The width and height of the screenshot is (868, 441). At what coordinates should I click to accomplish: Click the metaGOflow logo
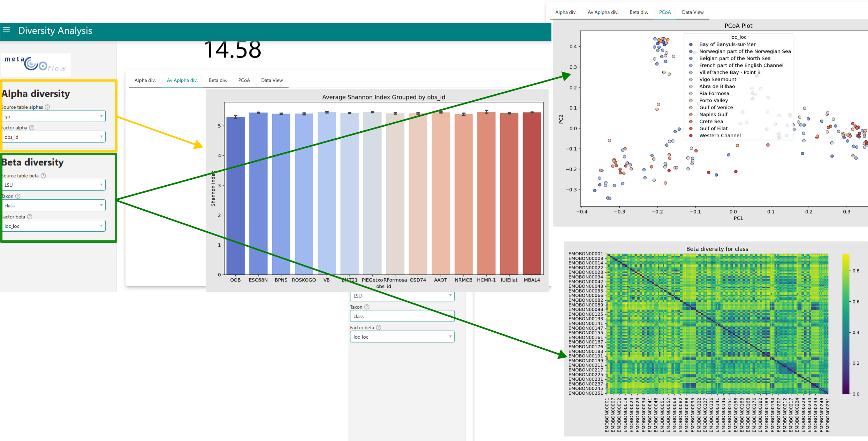(36, 64)
